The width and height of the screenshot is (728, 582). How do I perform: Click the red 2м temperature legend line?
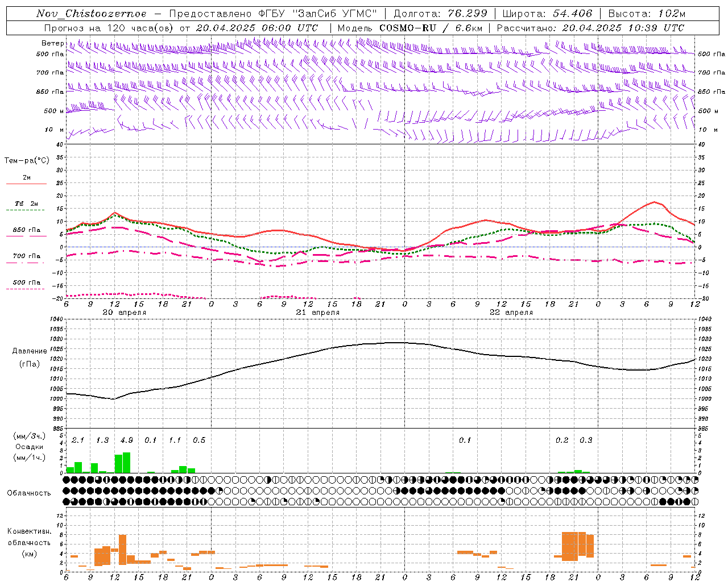coord(26,184)
